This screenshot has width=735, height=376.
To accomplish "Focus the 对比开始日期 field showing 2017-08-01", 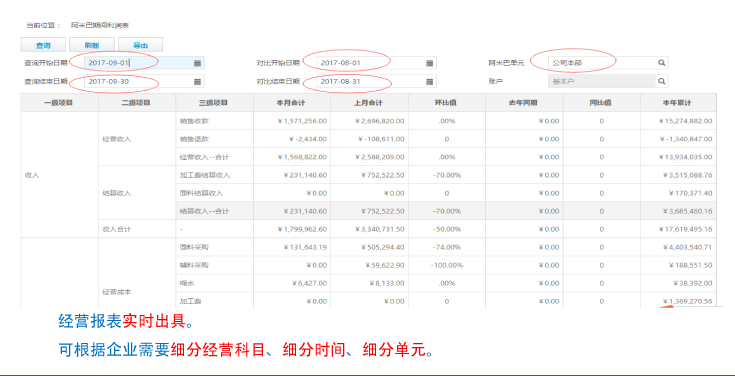I will click(376, 63).
